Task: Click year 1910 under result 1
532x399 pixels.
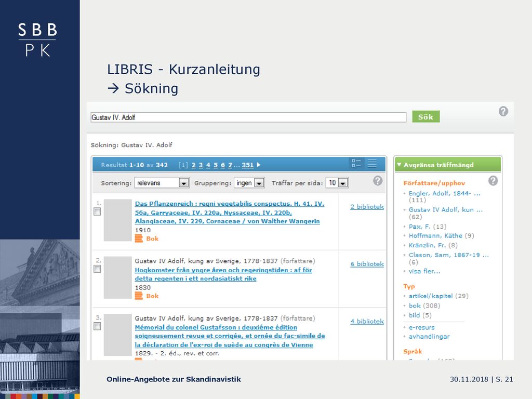Action: [x=142, y=230]
